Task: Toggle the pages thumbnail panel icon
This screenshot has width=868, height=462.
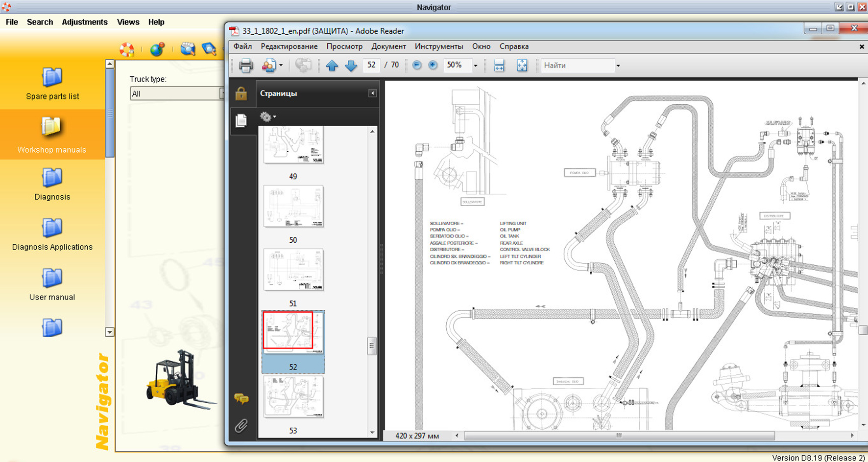Action: pyautogui.click(x=241, y=120)
